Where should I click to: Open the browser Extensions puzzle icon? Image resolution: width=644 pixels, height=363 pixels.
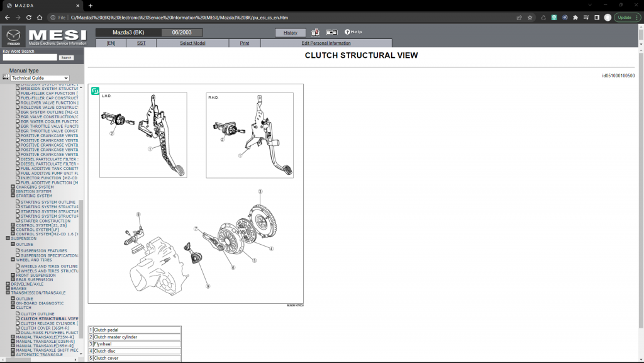pos(575,18)
